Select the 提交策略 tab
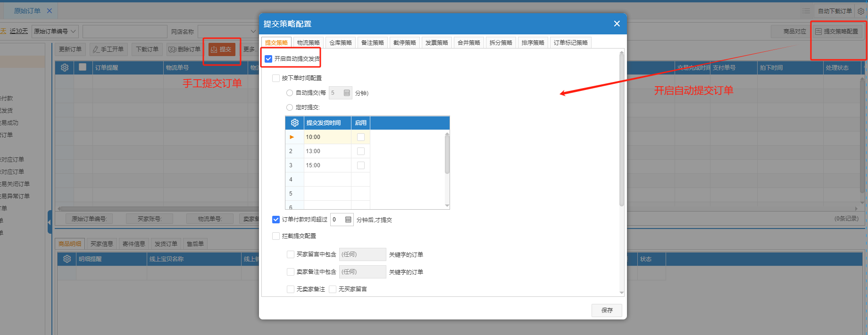 (x=276, y=43)
